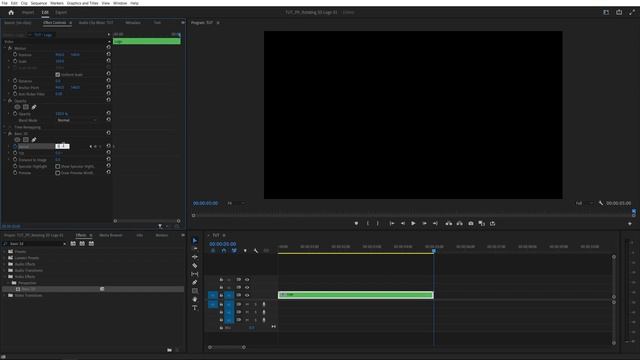Click the Play button in Program monitor
This screenshot has width=640, height=360.
pyautogui.click(x=413, y=223)
